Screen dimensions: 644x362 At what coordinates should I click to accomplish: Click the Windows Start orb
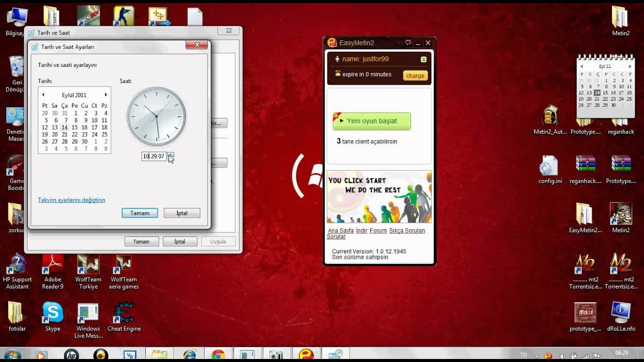pos(13,355)
